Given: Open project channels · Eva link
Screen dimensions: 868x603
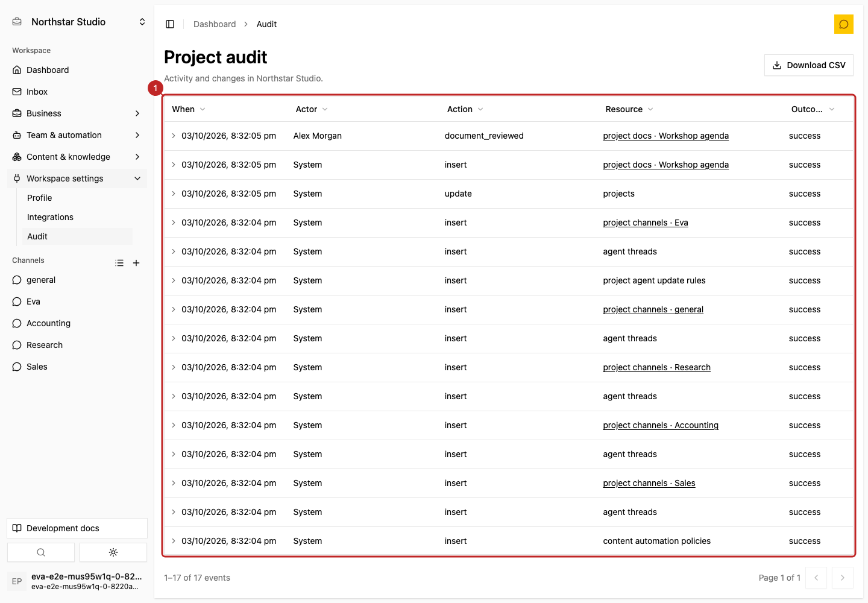Looking at the screenshot, I should point(646,223).
